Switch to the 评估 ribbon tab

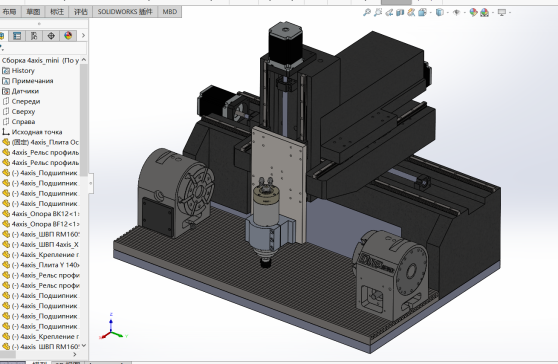tap(81, 12)
